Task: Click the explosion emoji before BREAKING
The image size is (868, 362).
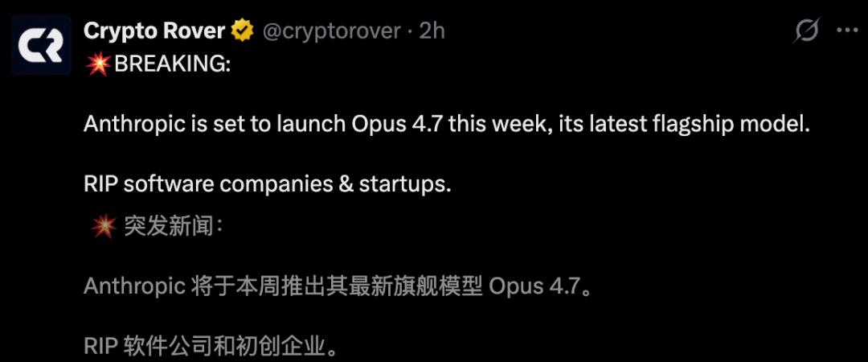Action: 99,64
